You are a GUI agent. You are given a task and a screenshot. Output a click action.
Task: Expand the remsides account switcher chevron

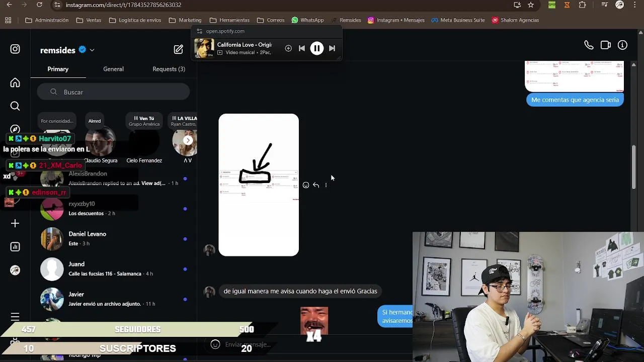(x=92, y=50)
